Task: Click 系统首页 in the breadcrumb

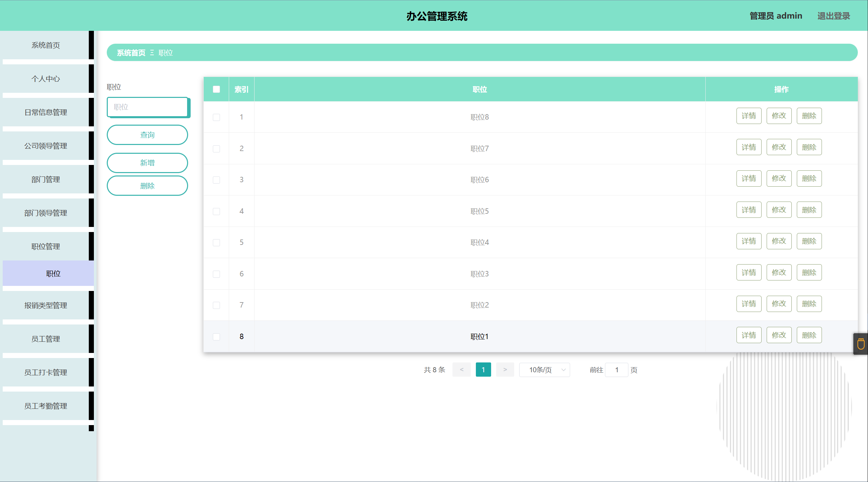Action: (x=131, y=53)
